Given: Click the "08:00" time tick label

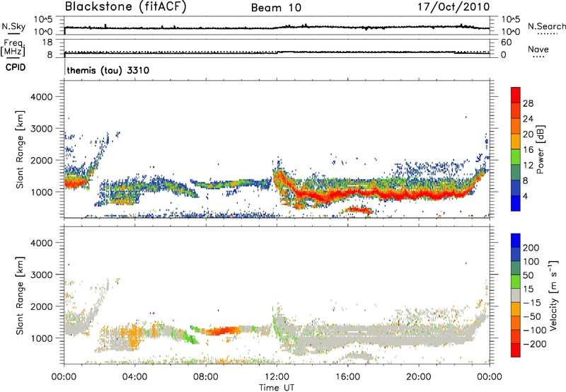Looking at the screenshot, I should [205, 377].
